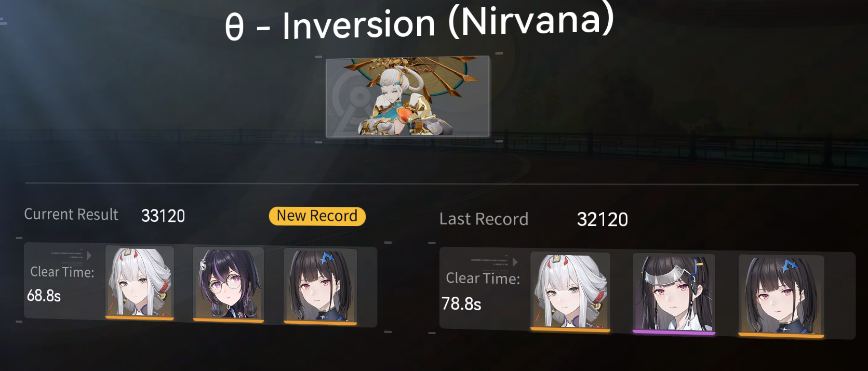The height and width of the screenshot is (371, 868).
Task: Select white-haired horned portrait in Last Record
Action: [x=570, y=291]
